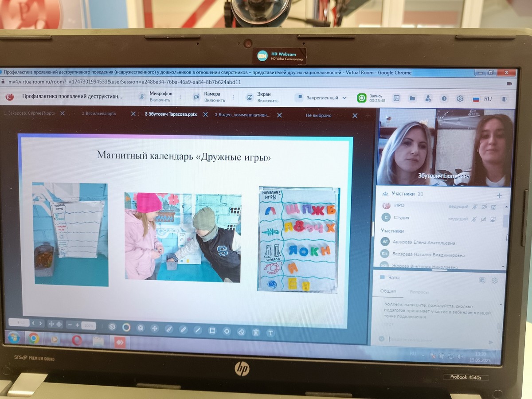
Task: Close the 3 Збутович Тарасова.pptx tab
Action: (x=205, y=114)
